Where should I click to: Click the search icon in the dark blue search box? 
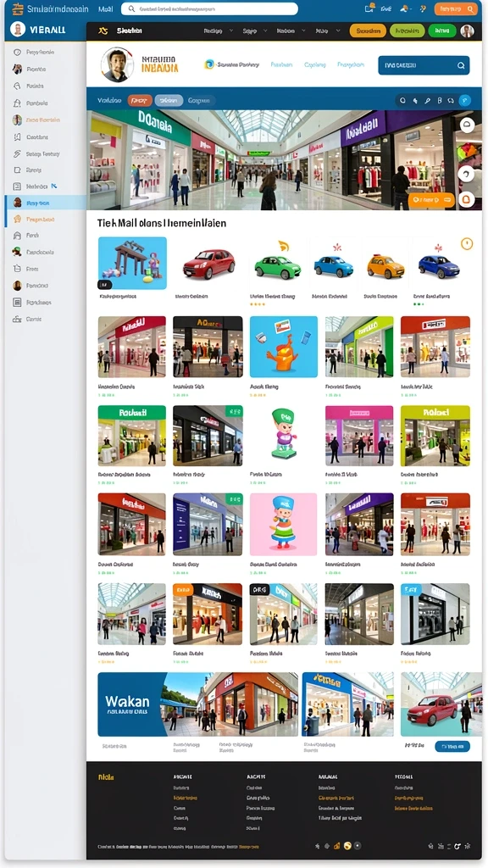pos(461,65)
